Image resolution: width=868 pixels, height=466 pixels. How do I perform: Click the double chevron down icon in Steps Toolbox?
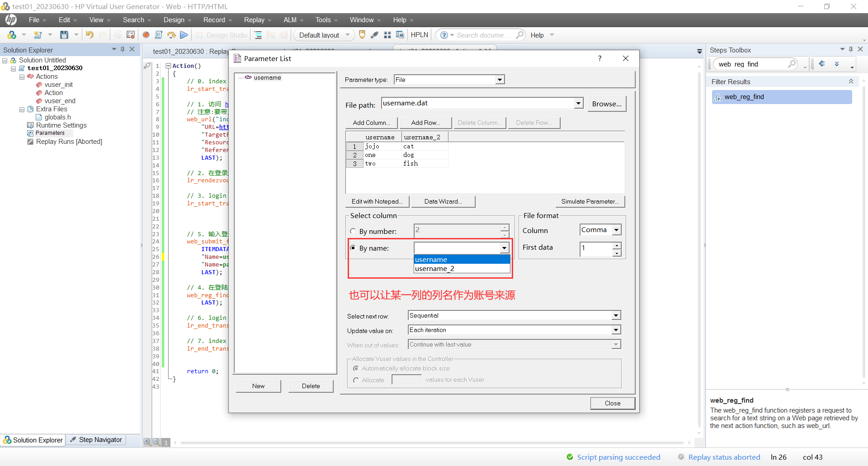837,64
